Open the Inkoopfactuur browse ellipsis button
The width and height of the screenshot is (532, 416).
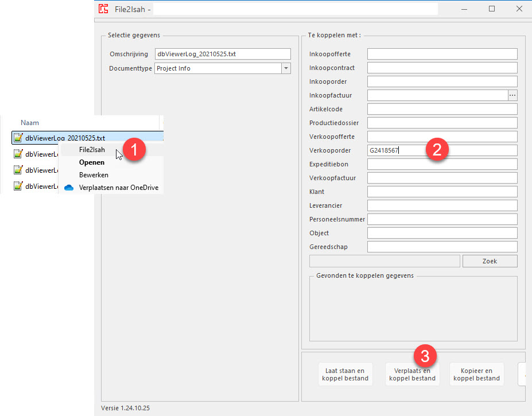point(512,95)
